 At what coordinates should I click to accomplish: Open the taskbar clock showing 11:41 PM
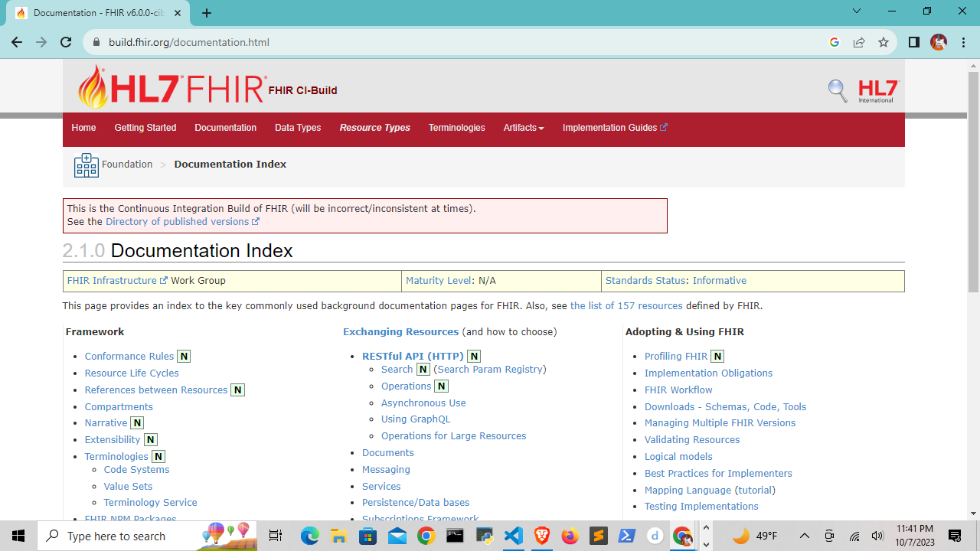point(914,536)
